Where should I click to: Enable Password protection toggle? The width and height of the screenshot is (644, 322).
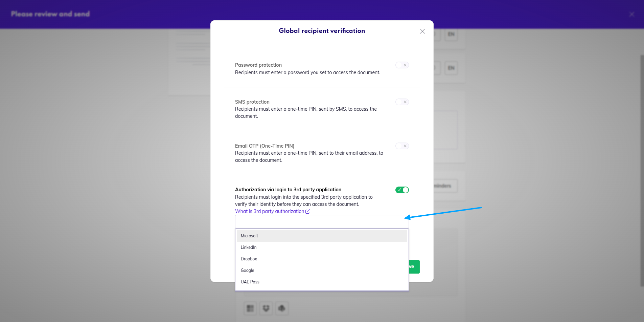pos(402,65)
